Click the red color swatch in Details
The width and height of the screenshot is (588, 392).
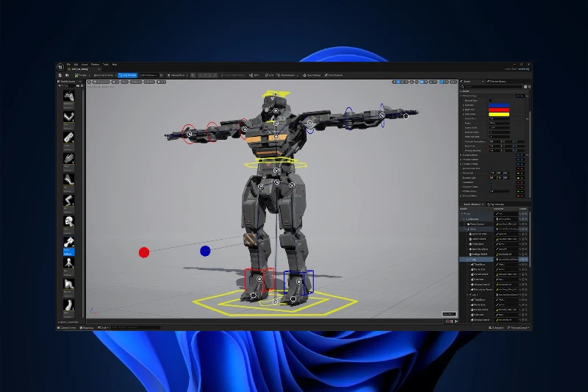point(499,110)
